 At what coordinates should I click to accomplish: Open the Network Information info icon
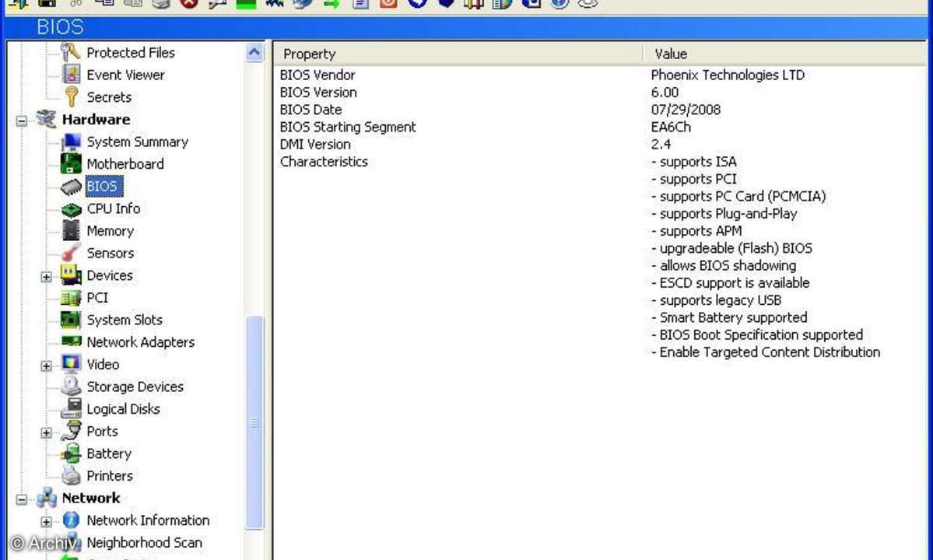tap(72, 520)
